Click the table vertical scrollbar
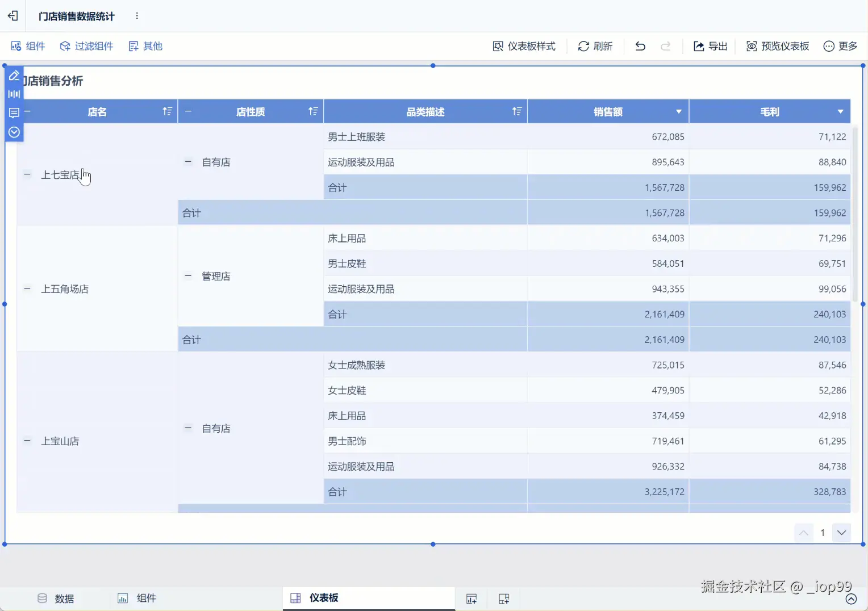The image size is (868, 611). 855,213
